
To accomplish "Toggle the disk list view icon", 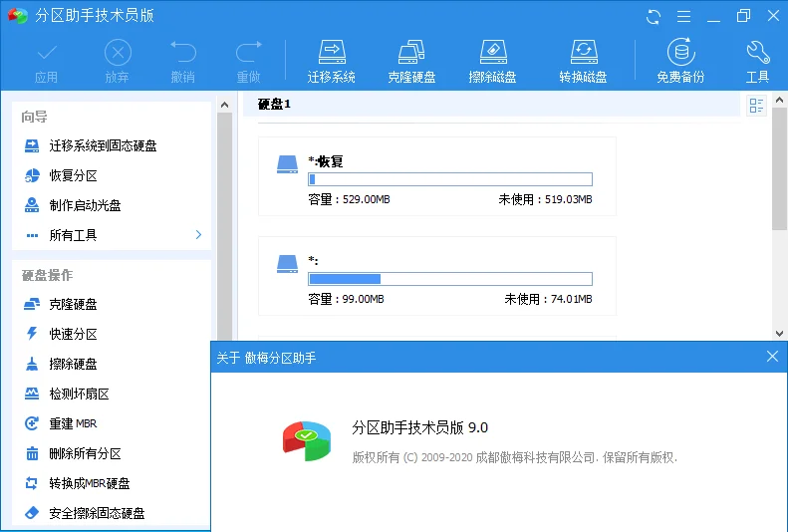I will pos(756,106).
